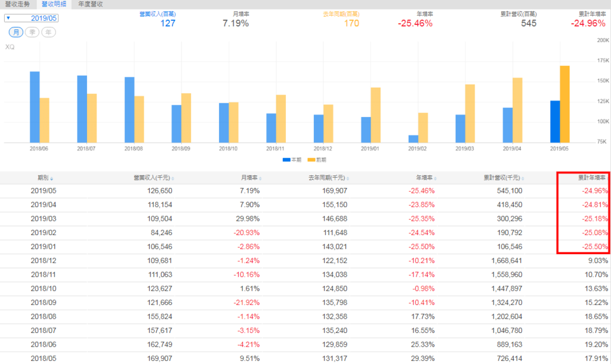Click cumulative revenue 1,447,897

[507, 289]
